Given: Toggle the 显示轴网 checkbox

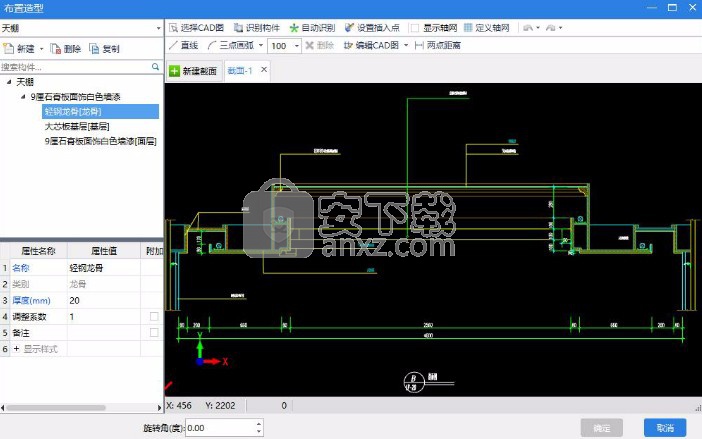Looking at the screenshot, I should coord(415,28).
